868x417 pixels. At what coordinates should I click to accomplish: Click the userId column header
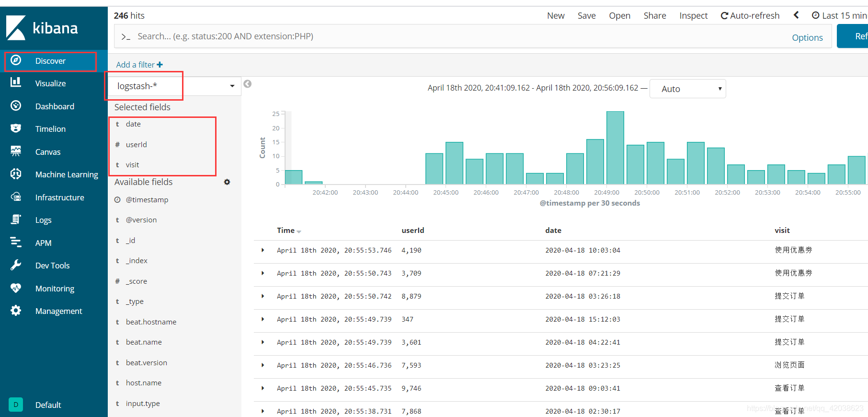click(x=413, y=231)
